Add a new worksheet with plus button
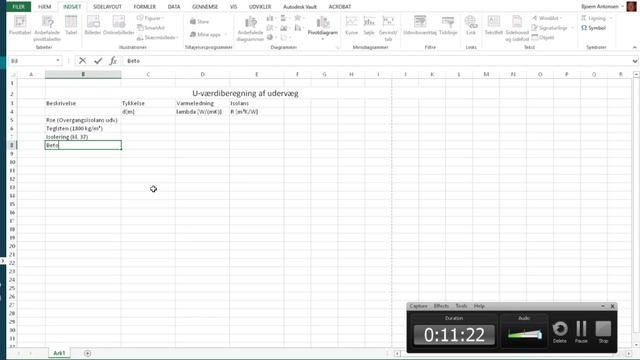Screen dimensions: 640x360 pos(87,353)
